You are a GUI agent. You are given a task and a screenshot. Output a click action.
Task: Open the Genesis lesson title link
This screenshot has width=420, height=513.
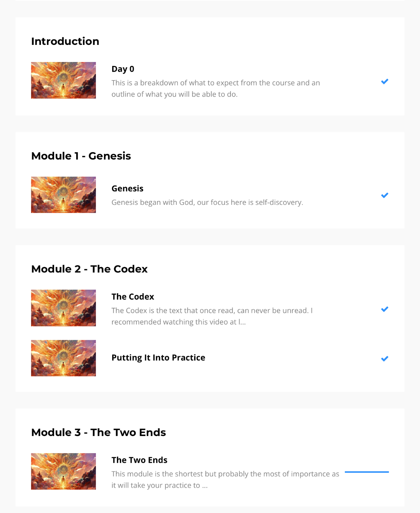click(128, 188)
